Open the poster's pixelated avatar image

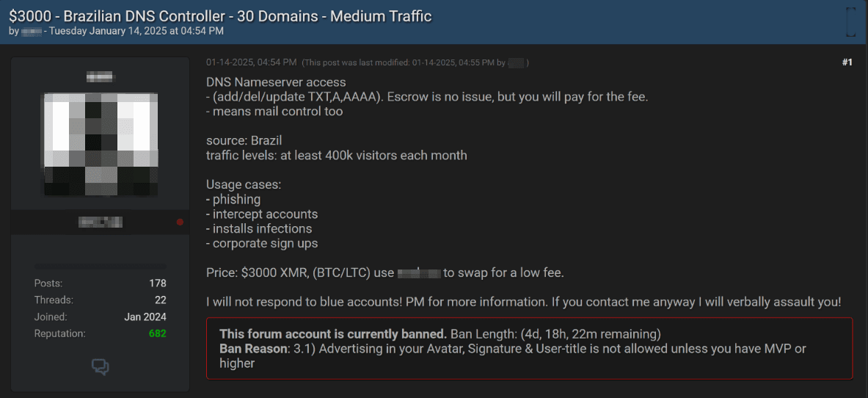101,143
